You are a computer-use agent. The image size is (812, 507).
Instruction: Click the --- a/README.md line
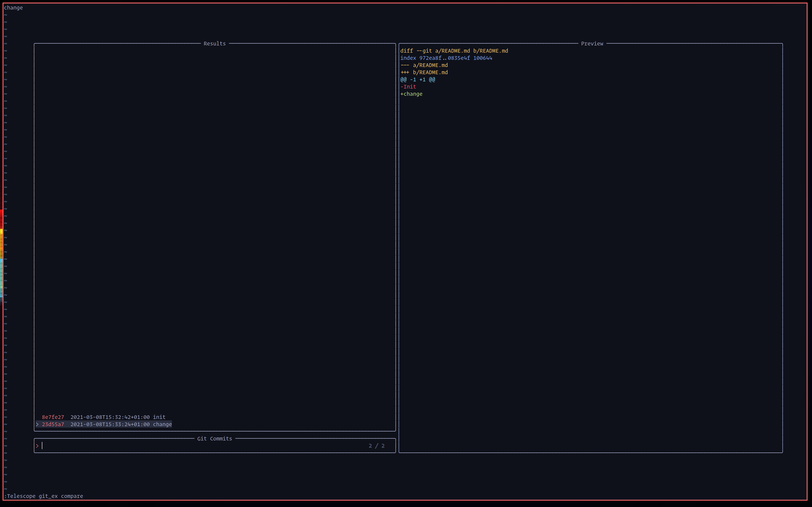pos(424,65)
